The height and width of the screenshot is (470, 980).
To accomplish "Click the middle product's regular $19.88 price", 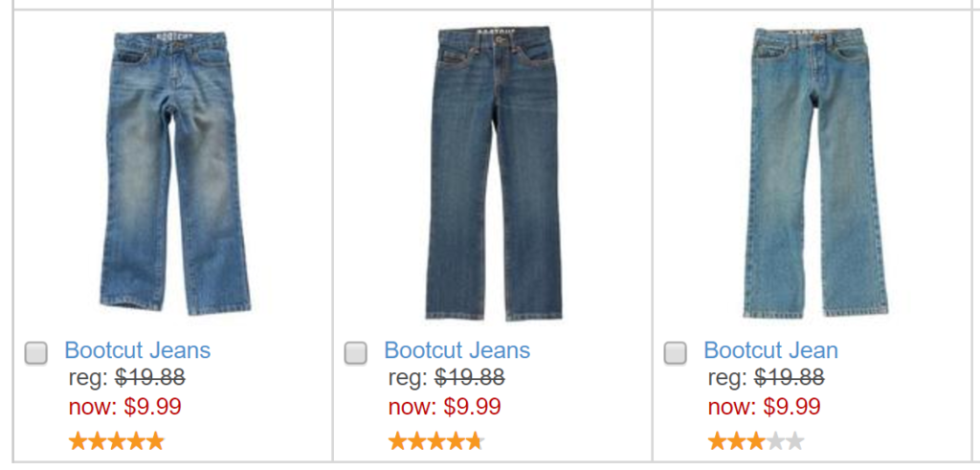I will pos(470,377).
